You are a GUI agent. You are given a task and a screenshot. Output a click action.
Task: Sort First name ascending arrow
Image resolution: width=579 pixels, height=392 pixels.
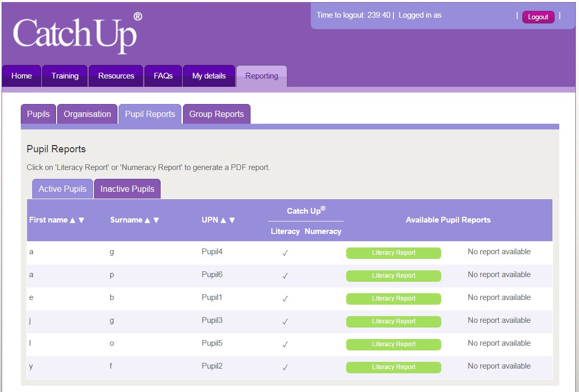coord(72,220)
